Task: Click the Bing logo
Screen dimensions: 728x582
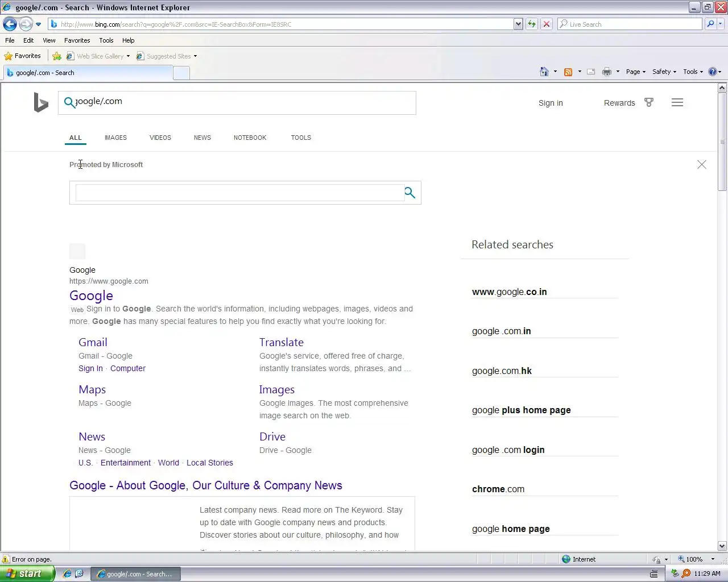Action: pos(41,102)
